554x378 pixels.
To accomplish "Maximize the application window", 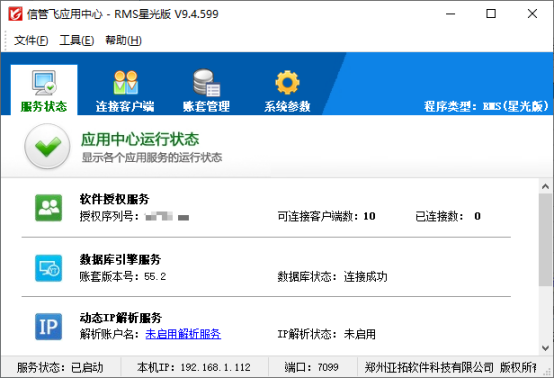I will 491,14.
